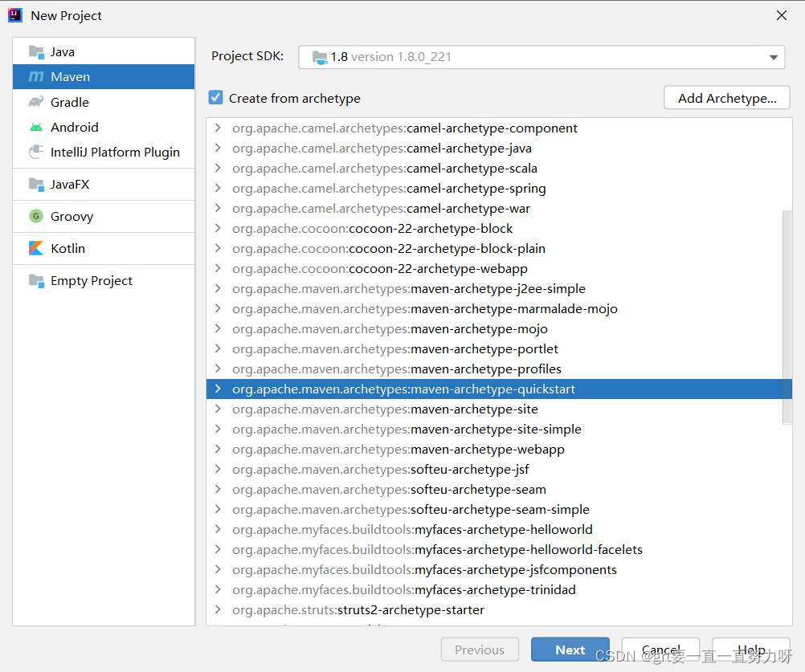805x672 pixels.
Task: Select Gradle project type label
Action: [x=70, y=102]
